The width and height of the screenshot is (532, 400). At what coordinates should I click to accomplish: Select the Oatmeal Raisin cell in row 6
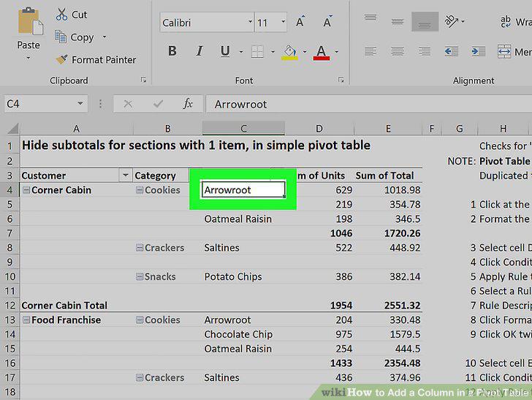click(x=243, y=219)
